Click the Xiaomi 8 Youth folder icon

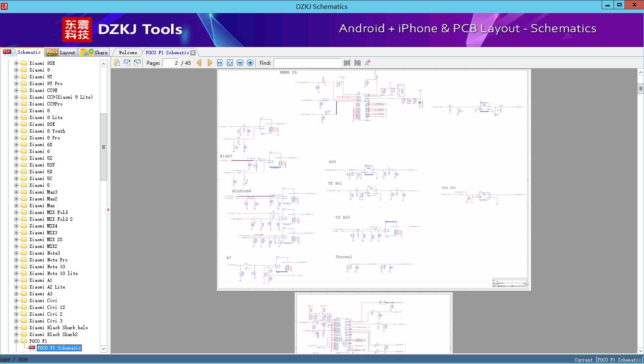[x=24, y=131]
